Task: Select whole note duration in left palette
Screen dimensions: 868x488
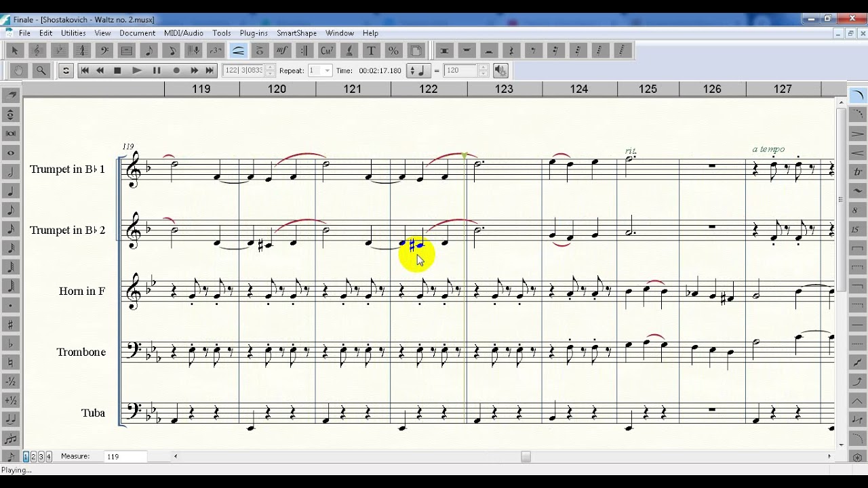Action: click(x=11, y=152)
